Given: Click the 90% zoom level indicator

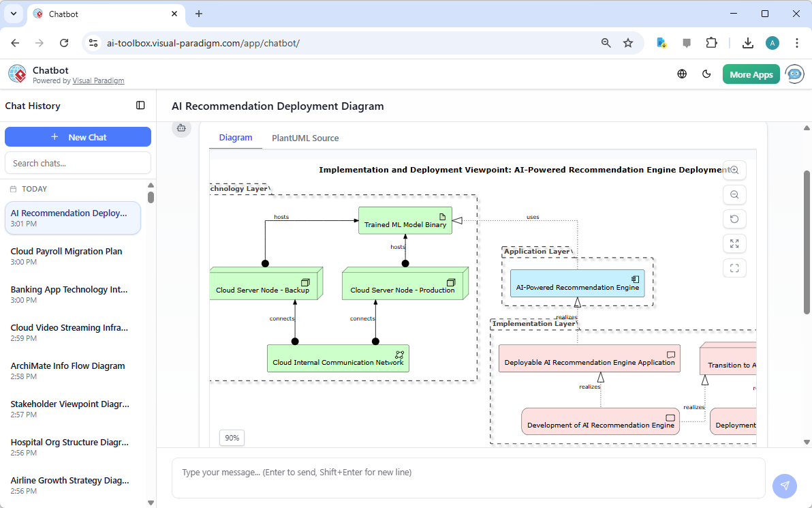Looking at the screenshot, I should (x=232, y=437).
